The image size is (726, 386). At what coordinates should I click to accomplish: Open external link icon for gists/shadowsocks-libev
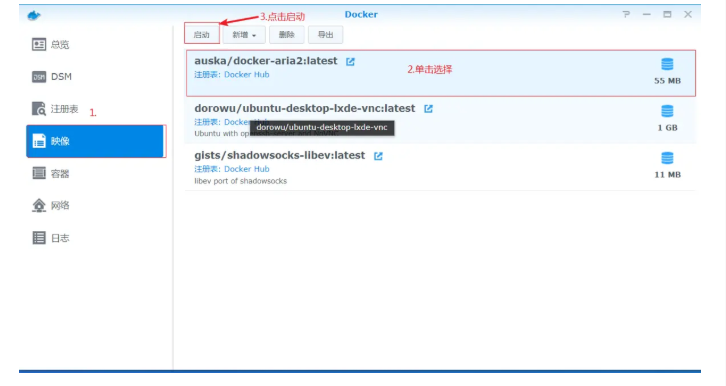(x=378, y=156)
